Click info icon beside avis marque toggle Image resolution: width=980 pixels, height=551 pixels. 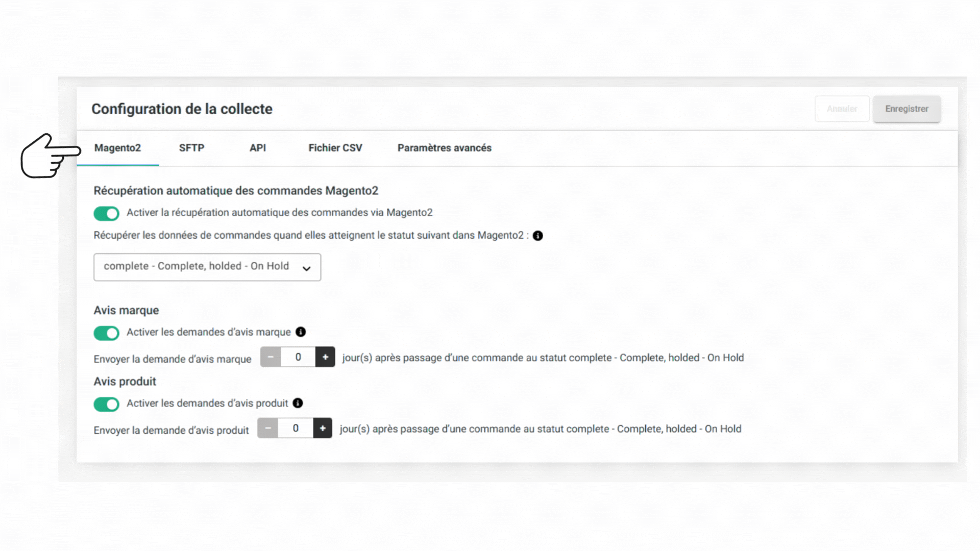[301, 332]
